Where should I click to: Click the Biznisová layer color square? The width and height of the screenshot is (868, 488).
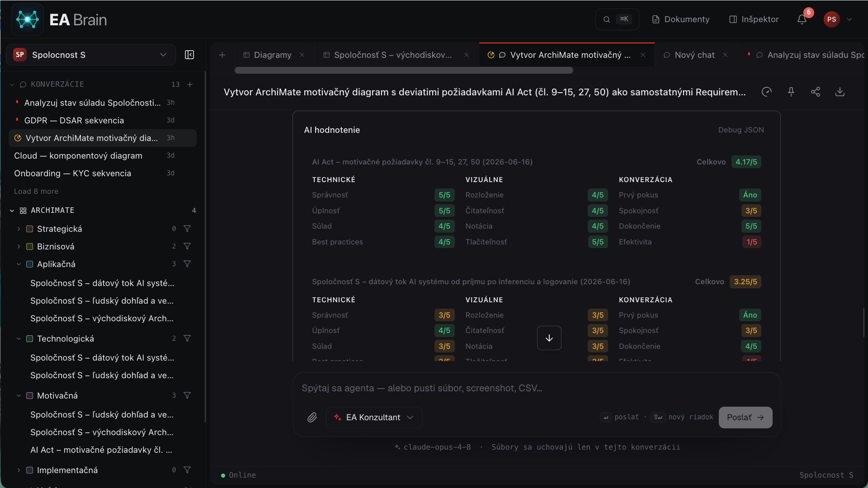29,246
